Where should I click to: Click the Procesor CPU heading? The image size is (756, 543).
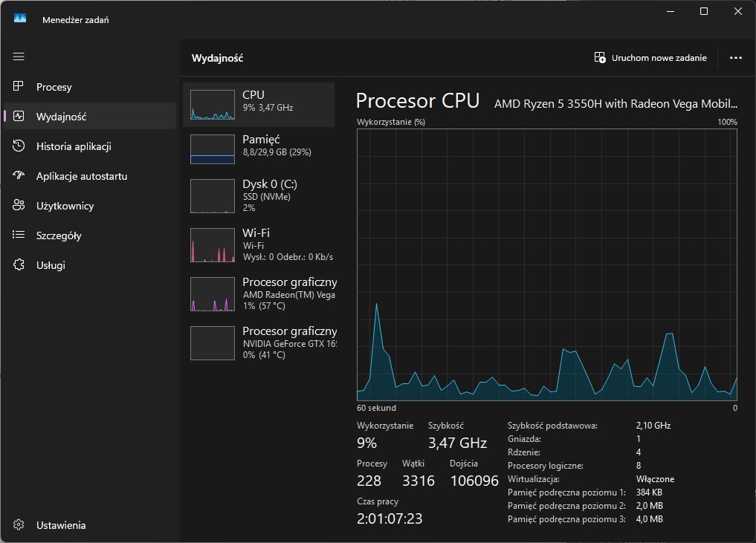coord(418,101)
